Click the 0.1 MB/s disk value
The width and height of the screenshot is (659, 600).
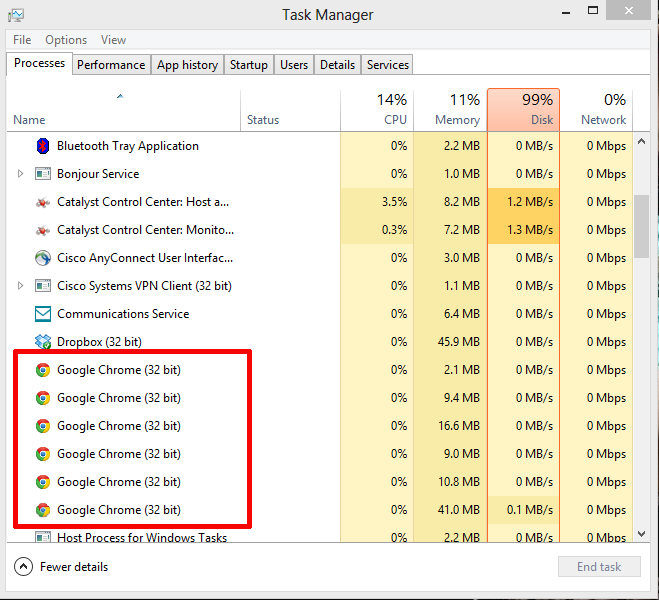tap(530, 510)
